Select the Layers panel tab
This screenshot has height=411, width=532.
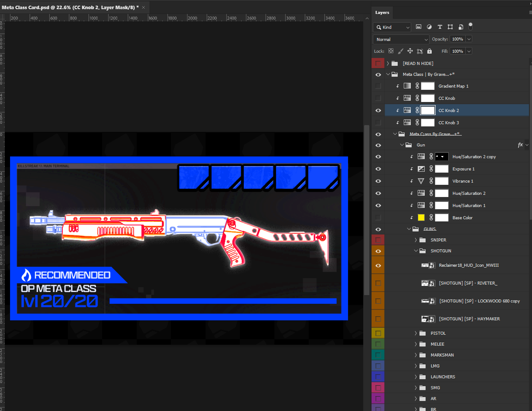pyautogui.click(x=382, y=13)
